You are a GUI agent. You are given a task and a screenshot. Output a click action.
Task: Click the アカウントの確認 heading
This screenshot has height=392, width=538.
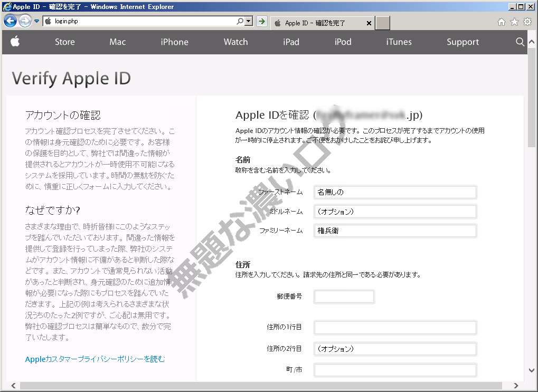pos(63,115)
